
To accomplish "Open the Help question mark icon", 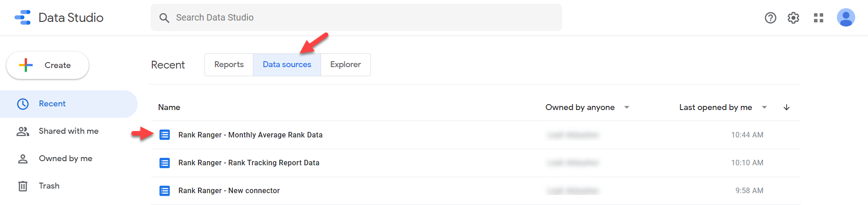I will pyautogui.click(x=771, y=18).
